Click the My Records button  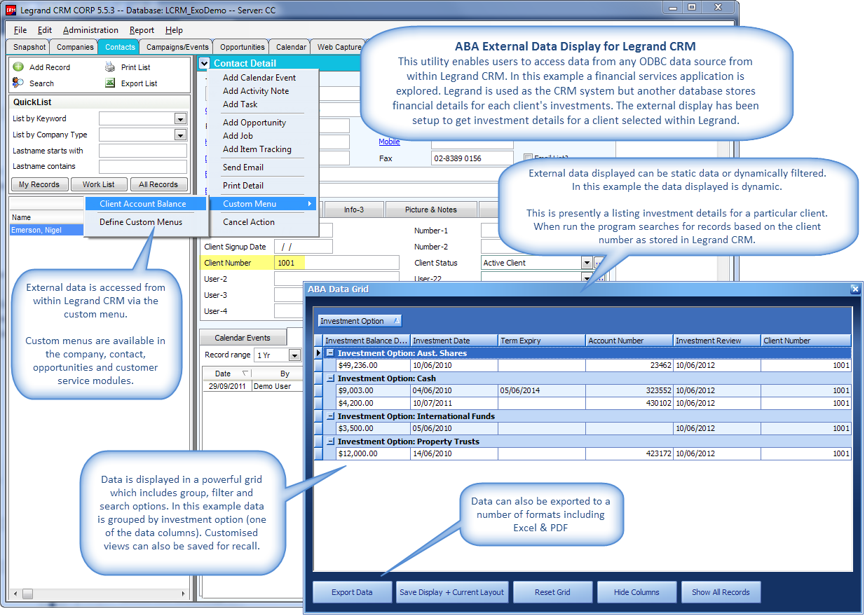tap(40, 184)
